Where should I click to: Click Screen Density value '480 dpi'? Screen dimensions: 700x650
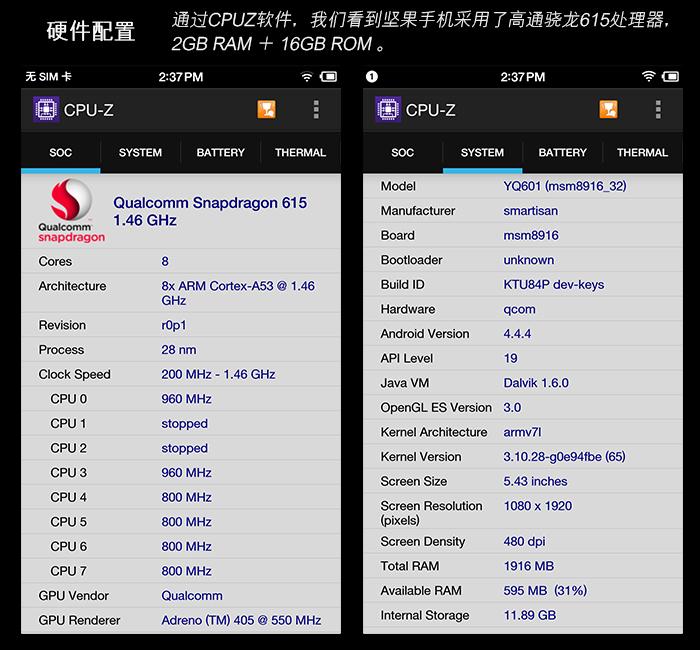coord(524,542)
